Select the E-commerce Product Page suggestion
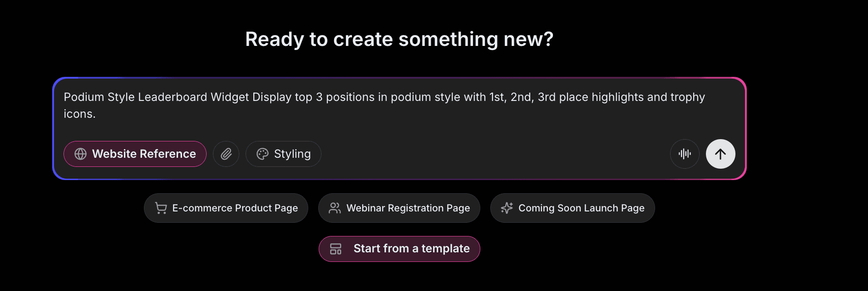The image size is (868, 291). [x=226, y=208]
